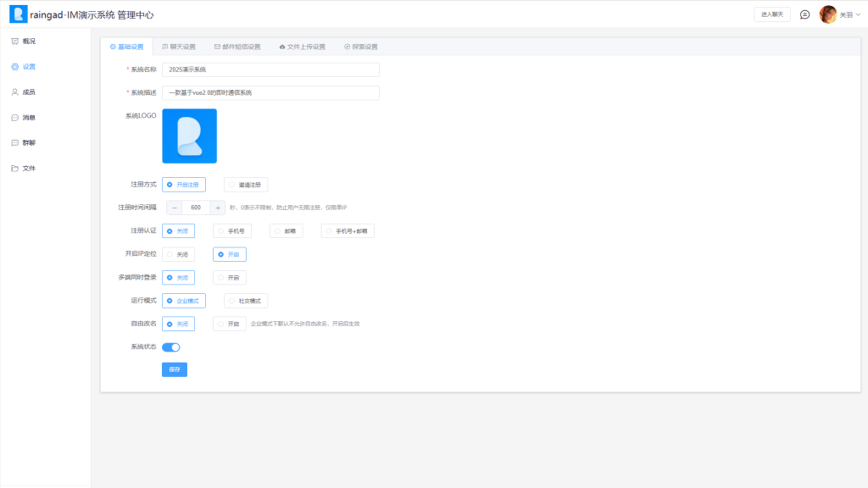This screenshot has height=488, width=868.
Task: Choose 手机号+邮箱 for registration verification
Action: click(348, 230)
